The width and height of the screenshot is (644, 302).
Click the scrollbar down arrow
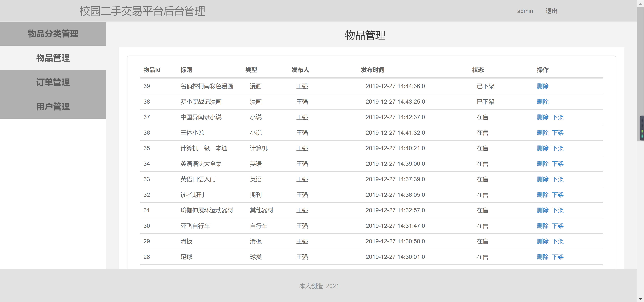click(640, 299)
